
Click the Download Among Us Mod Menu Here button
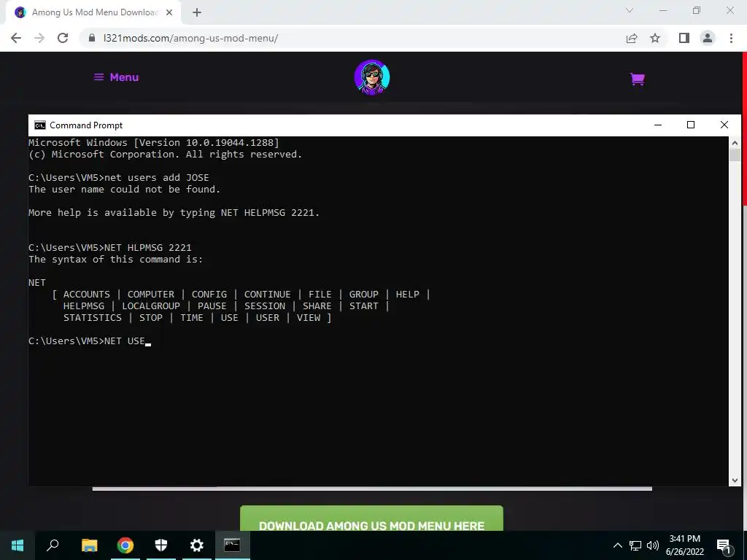(x=371, y=519)
